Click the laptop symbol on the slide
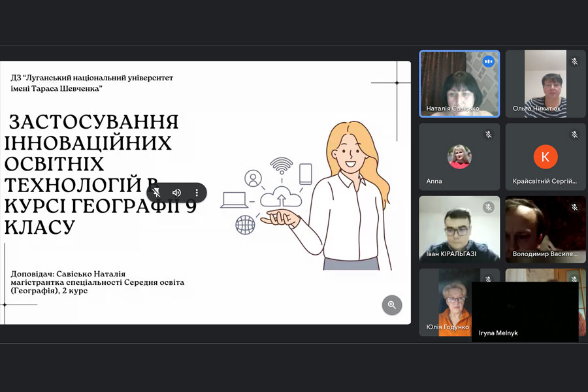Viewport: 588px width, 392px height. coord(235,199)
